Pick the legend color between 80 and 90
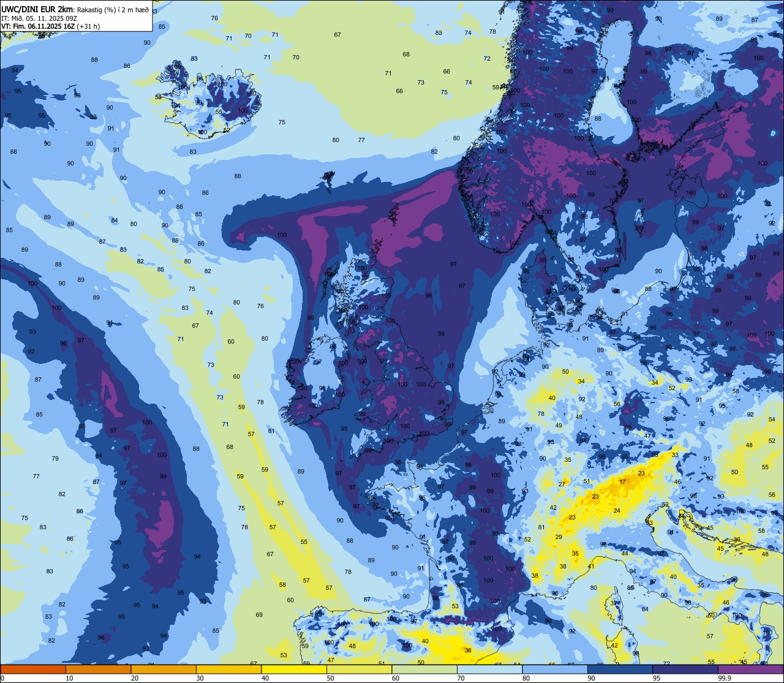This screenshot has width=784, height=683. pyautogui.click(x=555, y=669)
